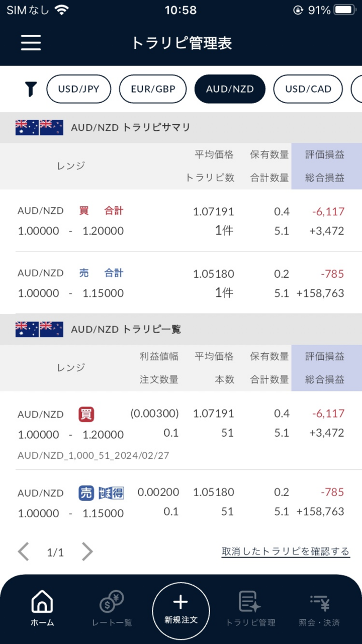The height and width of the screenshot is (644, 362).
Task: Go to next page with right chevron
Action: point(87,552)
